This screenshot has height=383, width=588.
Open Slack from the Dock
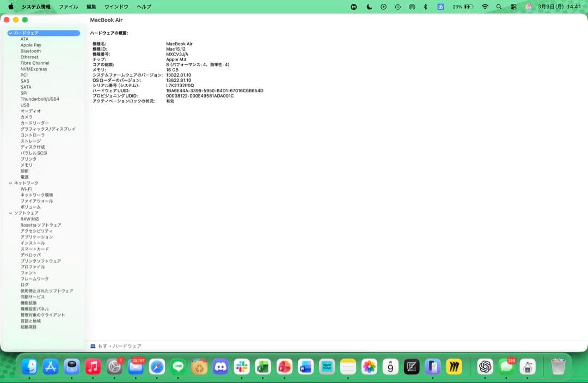242,367
